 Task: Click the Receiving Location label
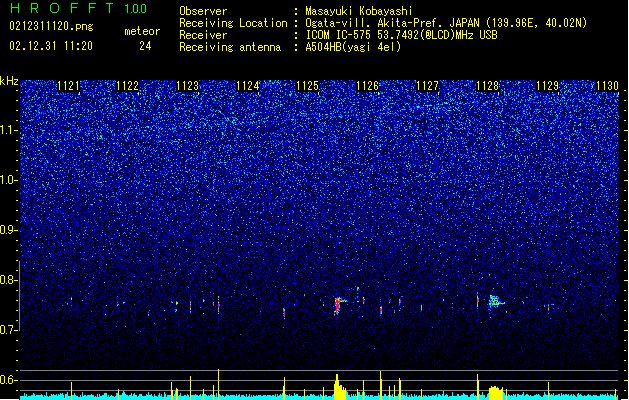pos(233,23)
